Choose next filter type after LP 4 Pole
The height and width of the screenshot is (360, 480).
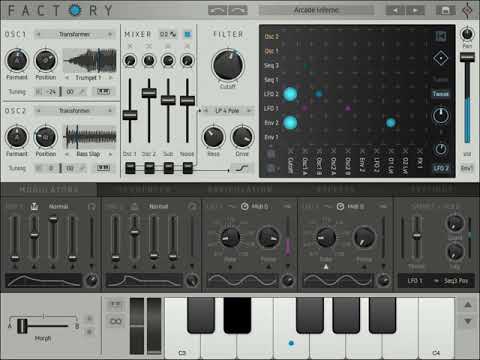[x=249, y=110]
